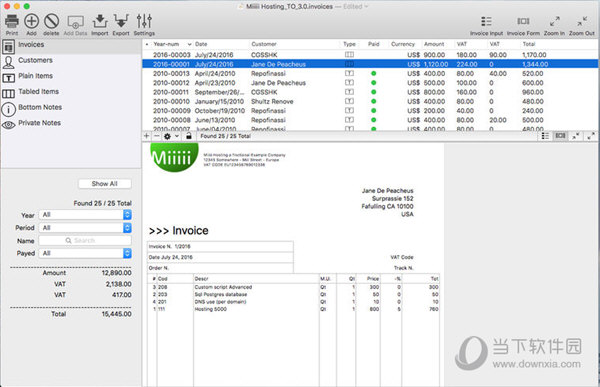Screen dimensions: 600x387
Task: Click minus icon in list bottom bar
Action: pyautogui.click(x=157, y=136)
